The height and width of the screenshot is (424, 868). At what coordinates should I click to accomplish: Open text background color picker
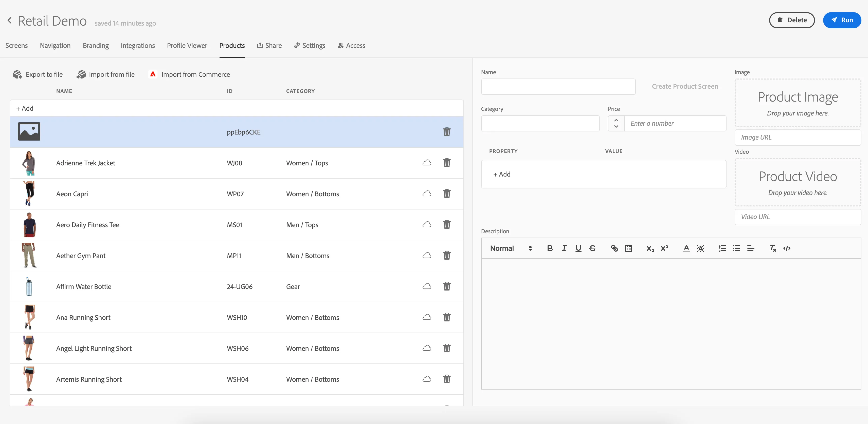700,248
